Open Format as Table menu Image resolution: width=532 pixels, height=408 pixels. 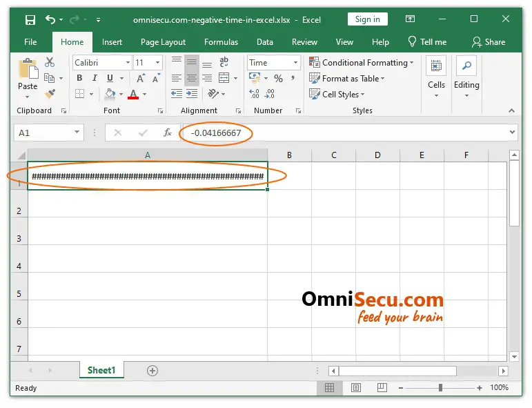(x=347, y=79)
